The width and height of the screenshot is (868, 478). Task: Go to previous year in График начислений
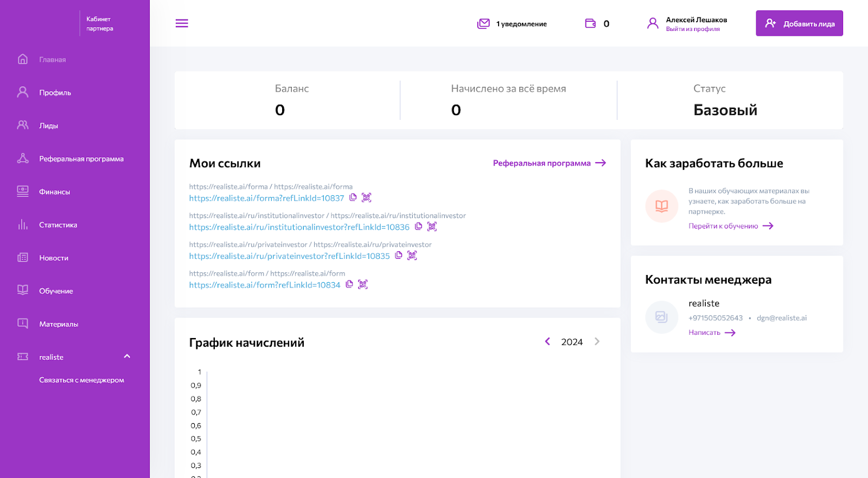click(547, 341)
